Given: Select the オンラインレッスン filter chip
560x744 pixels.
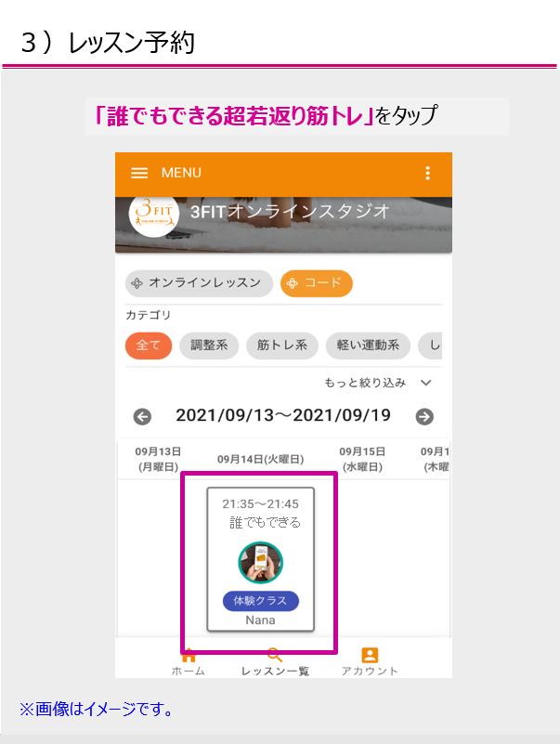Looking at the screenshot, I should point(199,283).
